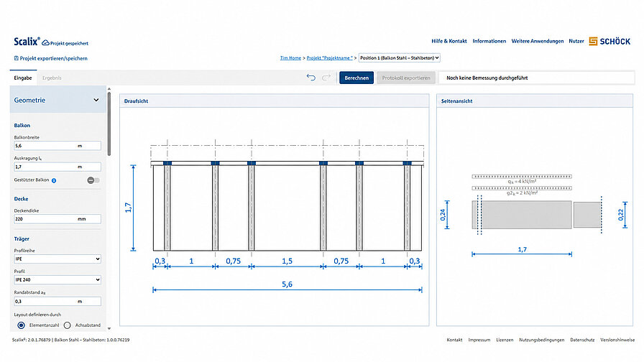Screen dimensions: 644x362
Task: Select the Achsabstand radio button
Action: click(x=68, y=325)
